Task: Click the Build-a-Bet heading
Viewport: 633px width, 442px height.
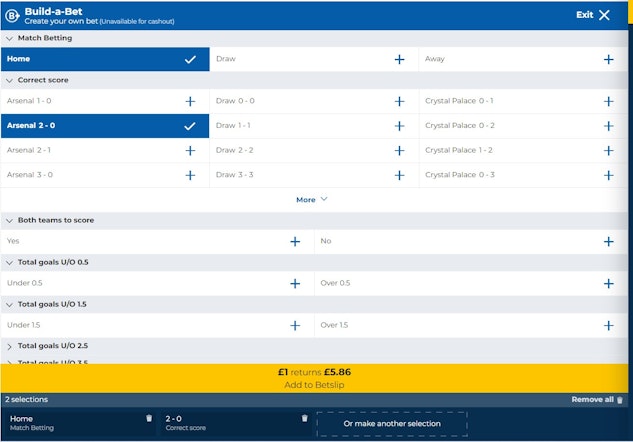Action: (53, 12)
